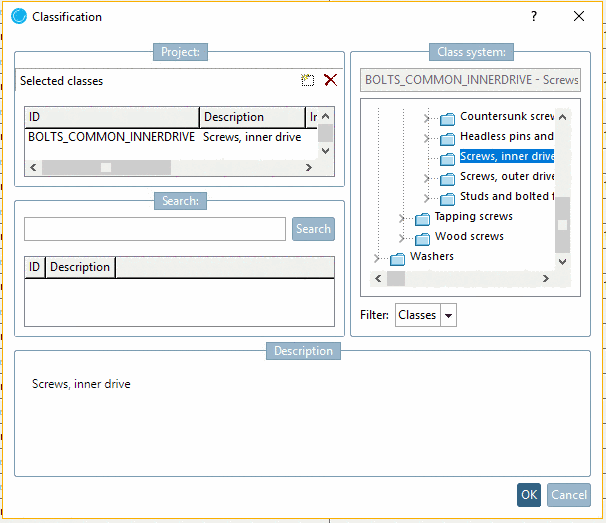Click the new selected class icon
Screen dimensions: 606x523
308,80
